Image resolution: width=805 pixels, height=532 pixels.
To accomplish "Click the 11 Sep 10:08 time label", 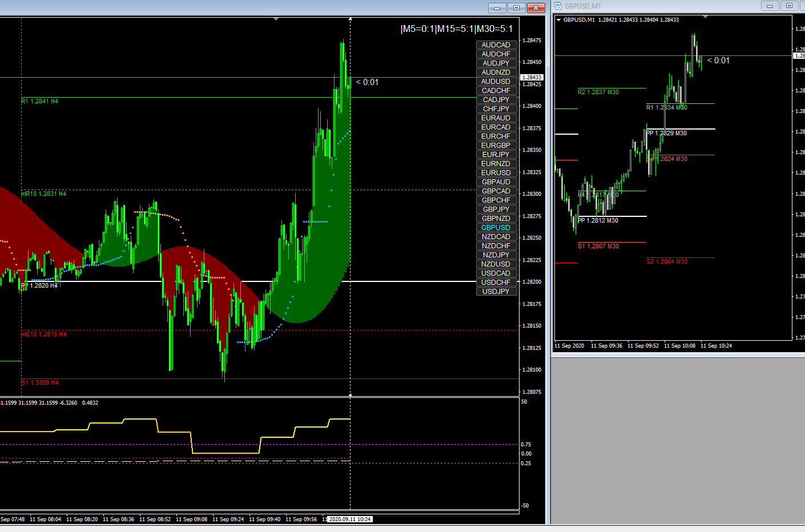I will point(680,346).
